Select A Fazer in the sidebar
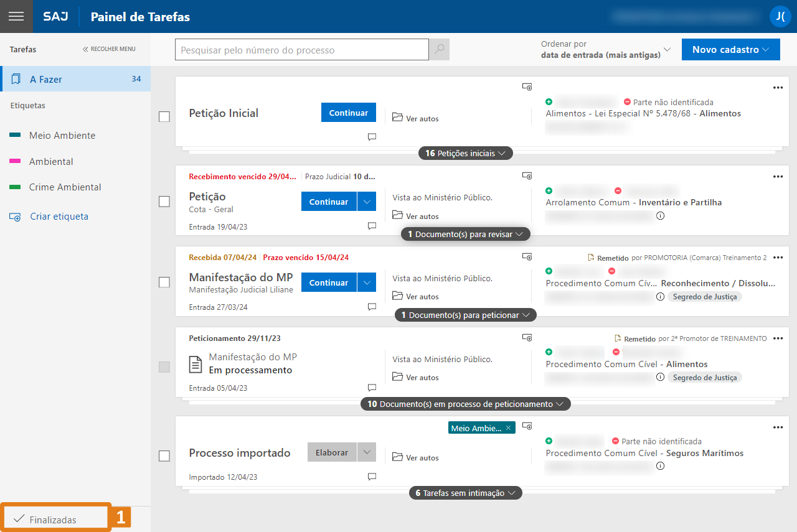 coord(46,80)
